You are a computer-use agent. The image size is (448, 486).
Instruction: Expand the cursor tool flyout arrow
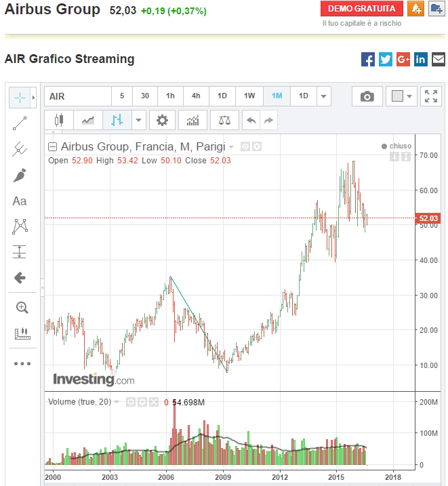33,98
